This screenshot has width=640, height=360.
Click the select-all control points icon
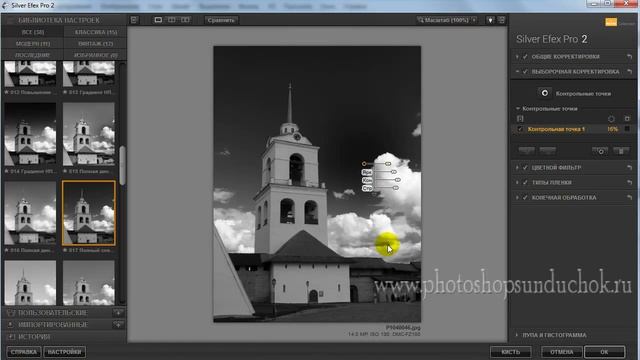coord(520,119)
